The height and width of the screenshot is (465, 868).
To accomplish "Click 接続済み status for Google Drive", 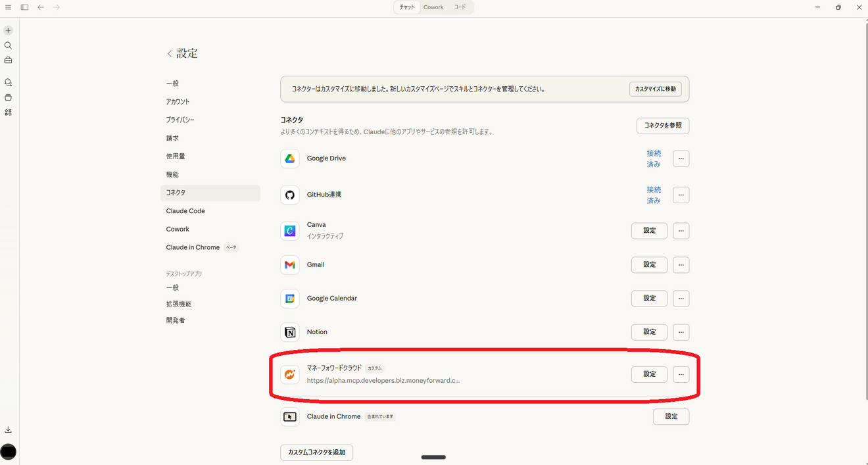I will click(654, 159).
